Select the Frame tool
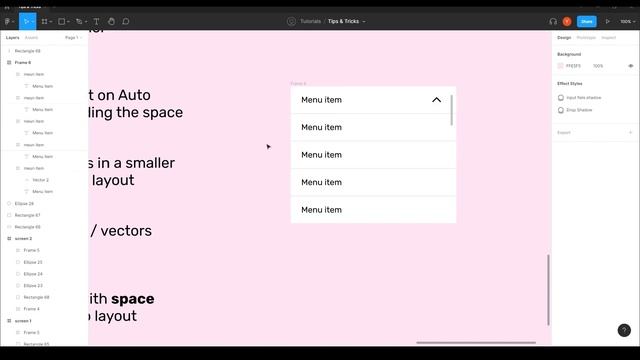640x360 pixels. pos(44,22)
